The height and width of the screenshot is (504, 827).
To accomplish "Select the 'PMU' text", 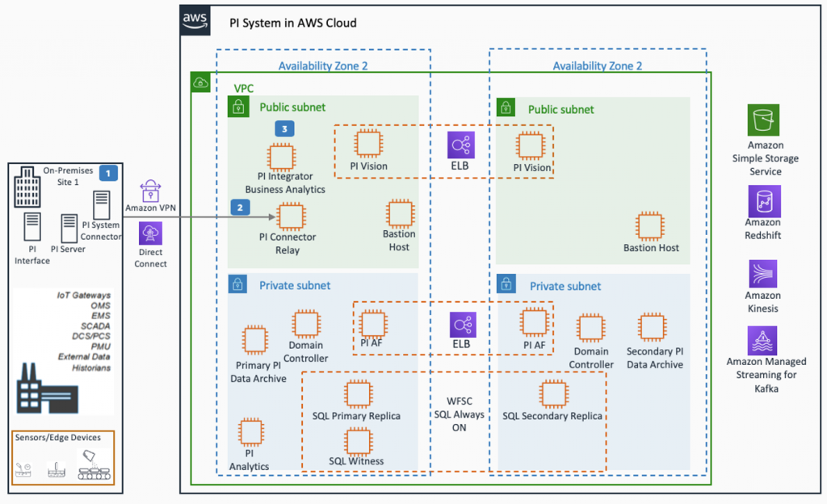I will point(101,346).
